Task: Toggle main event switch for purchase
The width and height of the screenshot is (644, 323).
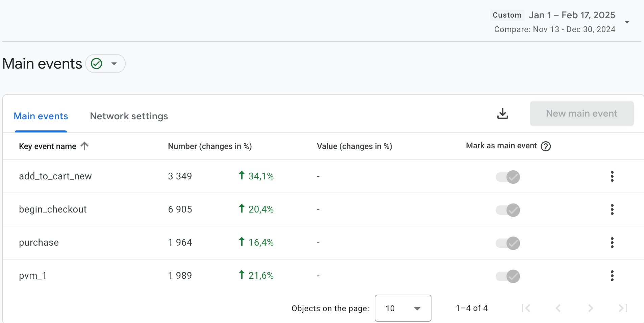Action: pos(507,243)
